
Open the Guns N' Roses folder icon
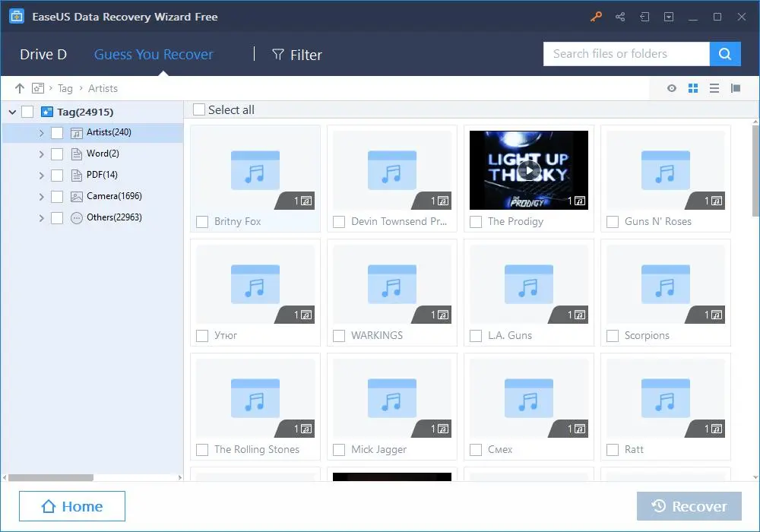[x=666, y=170]
